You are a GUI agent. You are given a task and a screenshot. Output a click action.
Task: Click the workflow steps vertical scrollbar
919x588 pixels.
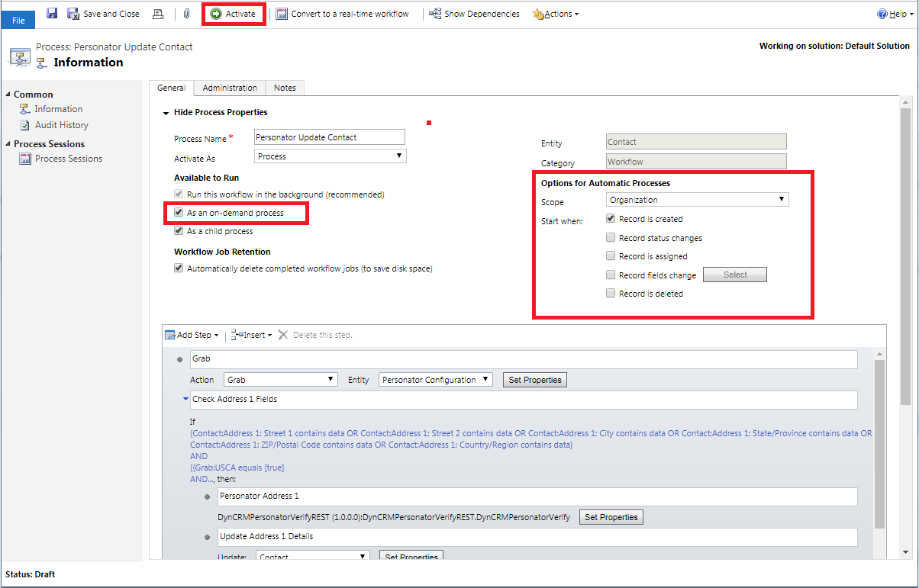879,442
